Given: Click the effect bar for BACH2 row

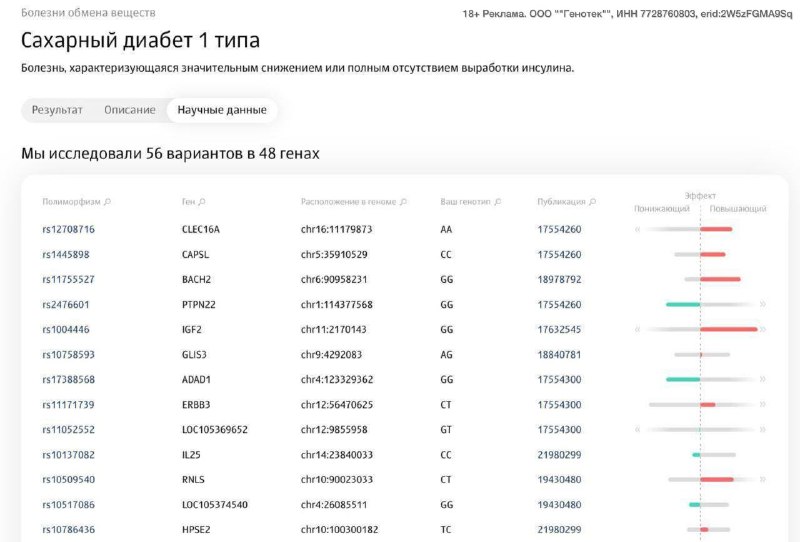Looking at the screenshot, I should (x=712, y=279).
